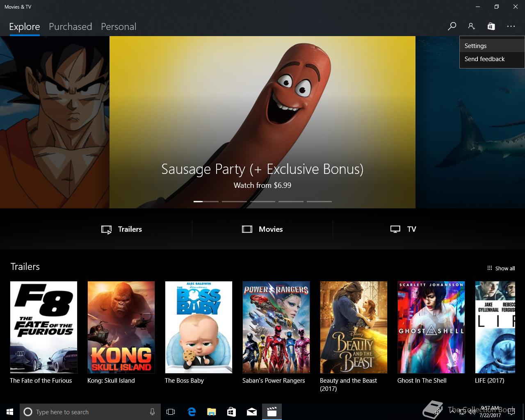Click Ghost In The Shell title text
525x420 pixels.
click(422, 381)
